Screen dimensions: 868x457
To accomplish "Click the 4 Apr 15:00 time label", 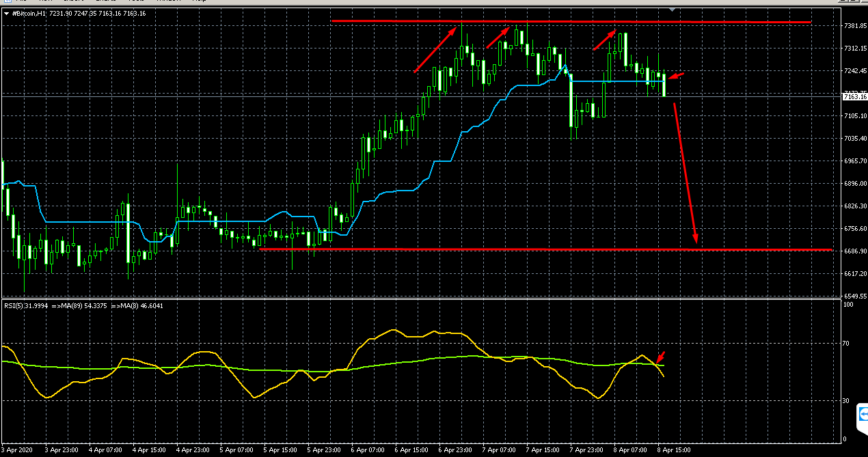I will pos(148,451).
